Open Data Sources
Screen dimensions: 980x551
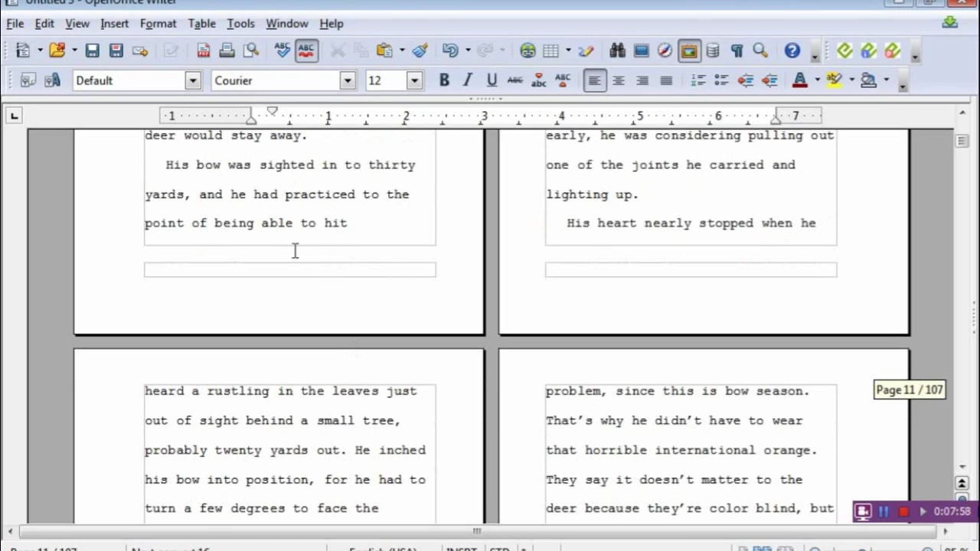click(713, 51)
